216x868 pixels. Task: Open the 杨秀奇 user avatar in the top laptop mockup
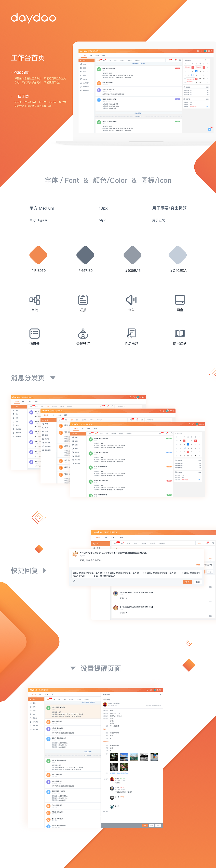(x=205, y=51)
